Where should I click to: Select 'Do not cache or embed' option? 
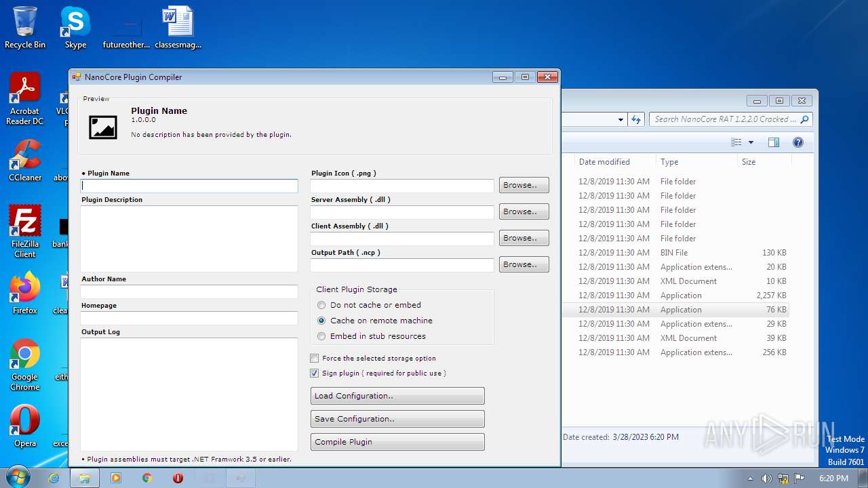tap(370, 305)
